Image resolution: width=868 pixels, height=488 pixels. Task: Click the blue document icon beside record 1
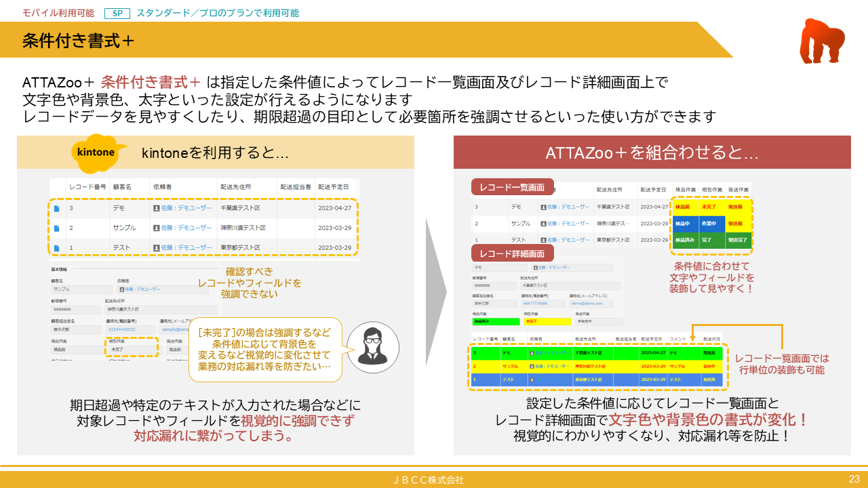[56, 248]
